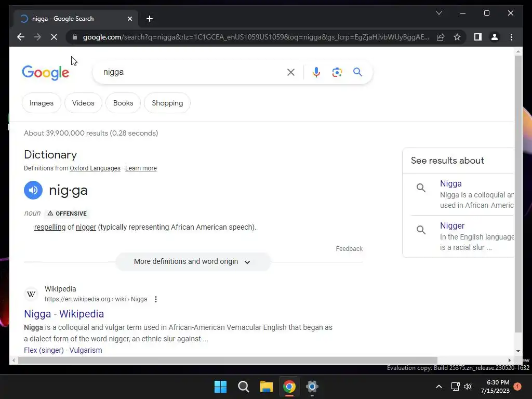The width and height of the screenshot is (532, 399).
Task: Search by image with Google Lens
Action: pyautogui.click(x=337, y=72)
